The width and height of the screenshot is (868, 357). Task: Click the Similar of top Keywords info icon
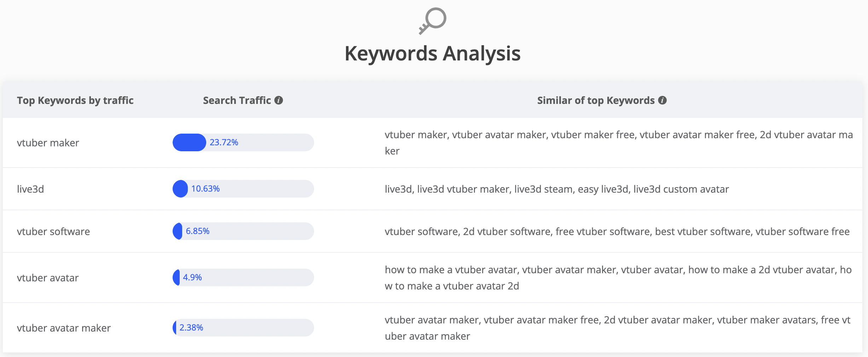(662, 100)
